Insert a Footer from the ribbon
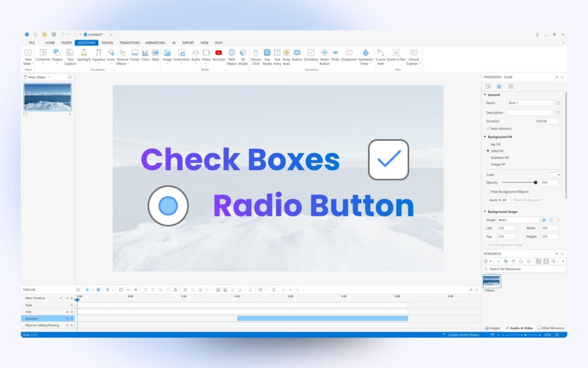 coord(134,55)
